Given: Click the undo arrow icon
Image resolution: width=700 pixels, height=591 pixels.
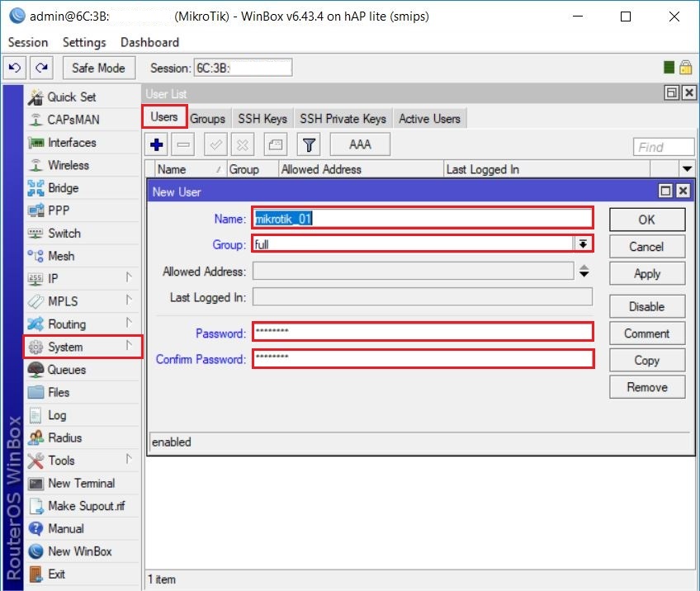Looking at the screenshot, I should point(15,67).
